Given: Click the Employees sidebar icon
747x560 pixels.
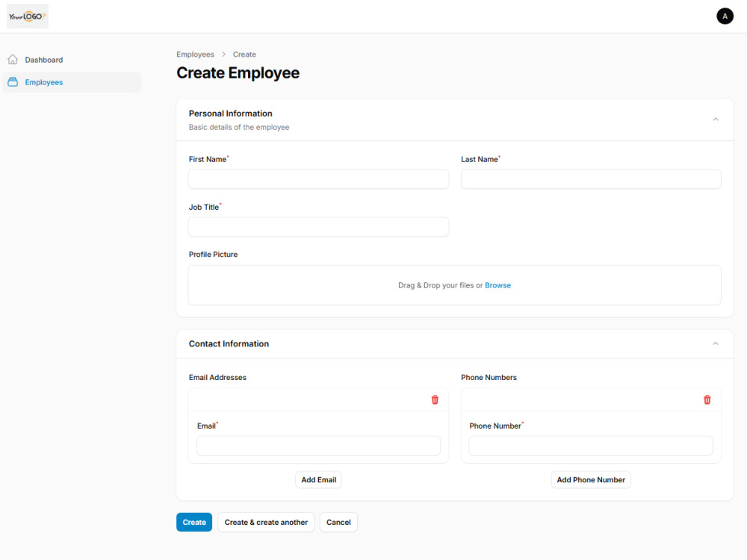Looking at the screenshot, I should pos(13,82).
